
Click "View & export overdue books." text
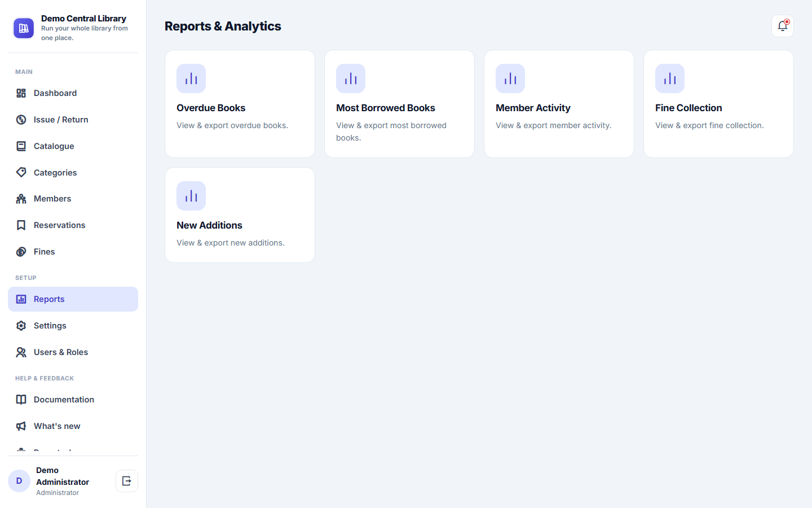(x=232, y=125)
